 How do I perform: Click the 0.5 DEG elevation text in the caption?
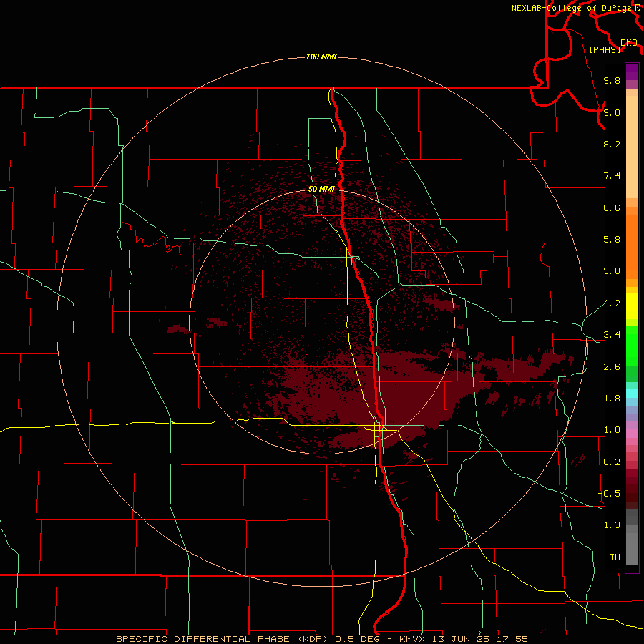(x=358, y=639)
